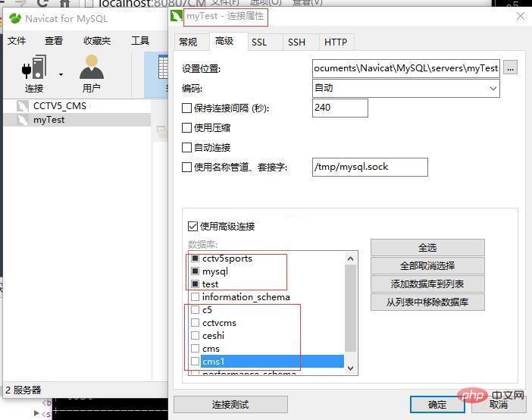
Task: Open the 编码 encoding combo box
Action: [x=405, y=88]
